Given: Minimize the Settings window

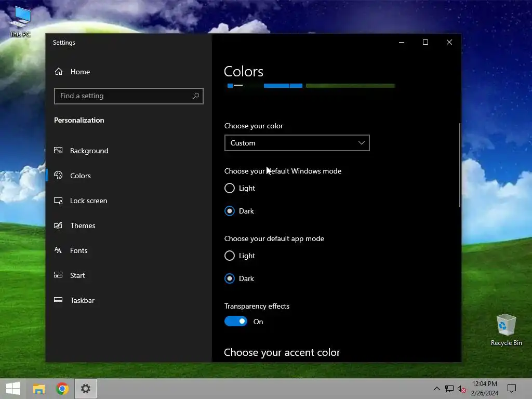Looking at the screenshot, I should [402, 42].
